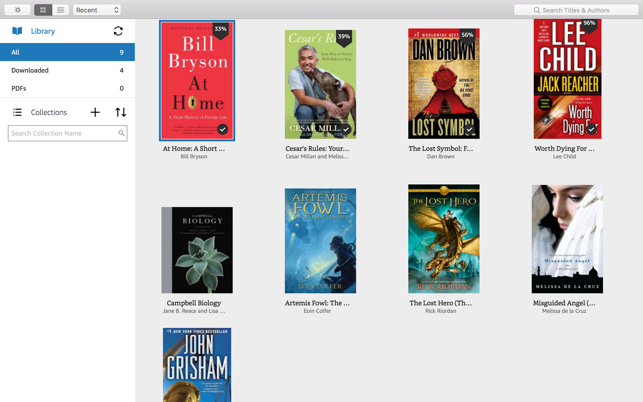Click the Collections list icon

click(17, 112)
